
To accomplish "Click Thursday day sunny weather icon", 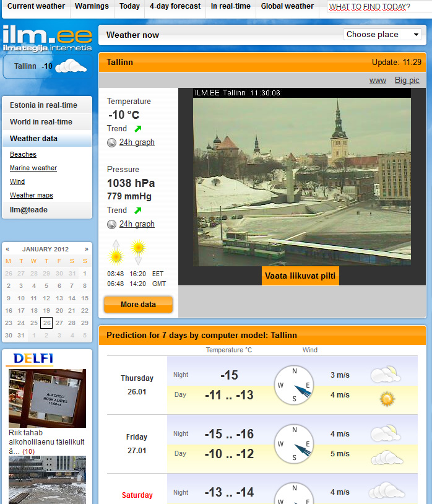I will 387,399.
